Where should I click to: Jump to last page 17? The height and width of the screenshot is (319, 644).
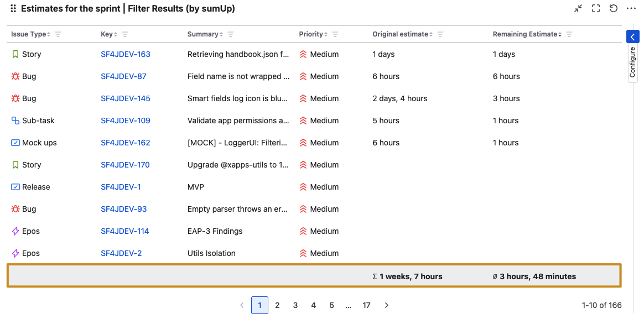366,305
